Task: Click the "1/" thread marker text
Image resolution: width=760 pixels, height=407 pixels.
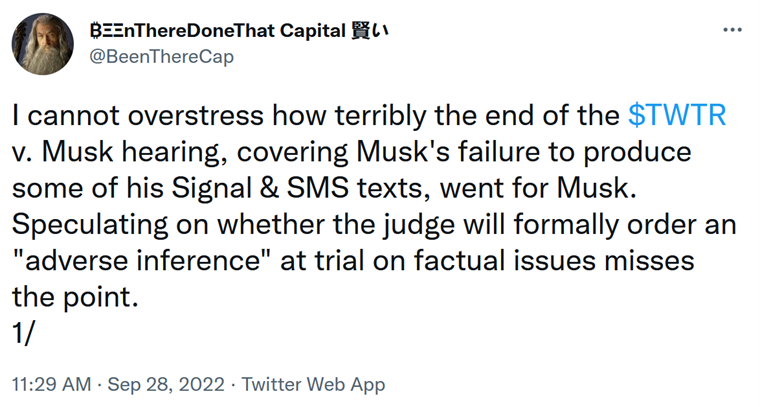Action: pos(23,333)
